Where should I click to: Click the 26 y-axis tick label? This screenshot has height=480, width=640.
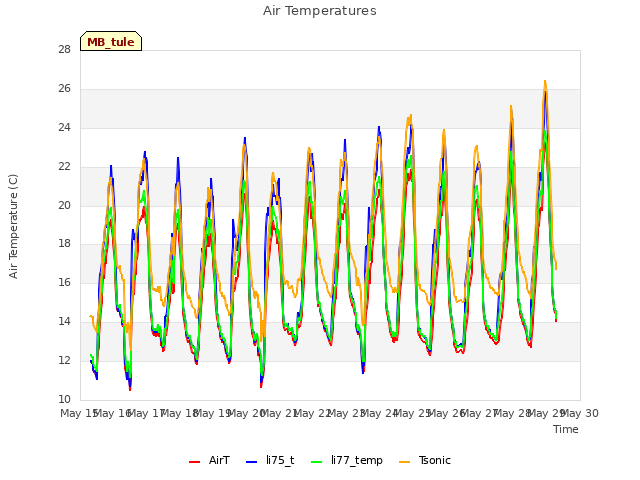[64, 89]
